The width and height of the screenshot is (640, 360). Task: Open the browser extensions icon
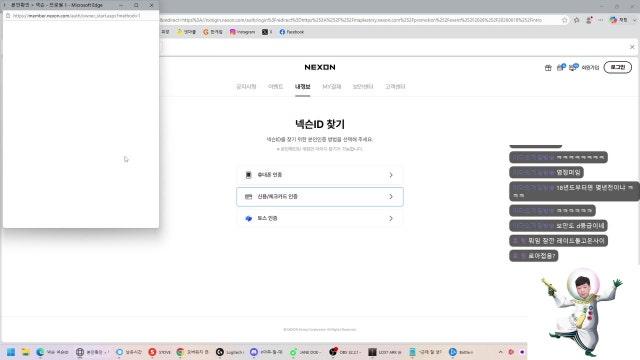[x=576, y=20]
